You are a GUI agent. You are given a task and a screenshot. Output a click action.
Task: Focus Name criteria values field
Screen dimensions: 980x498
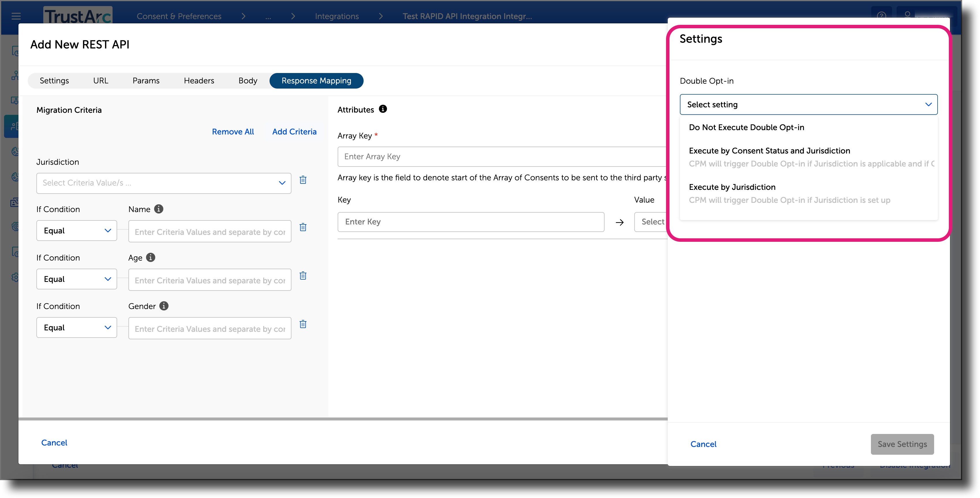tap(210, 232)
